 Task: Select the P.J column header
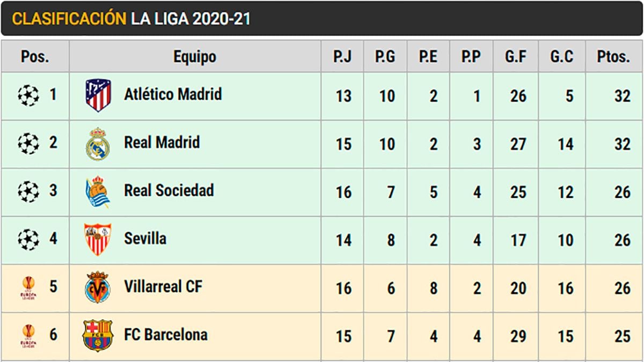(x=342, y=57)
